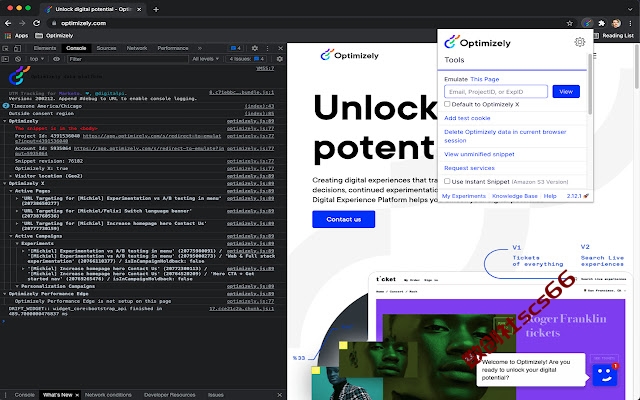Open the Developer Resources drawer tab

click(x=169, y=395)
